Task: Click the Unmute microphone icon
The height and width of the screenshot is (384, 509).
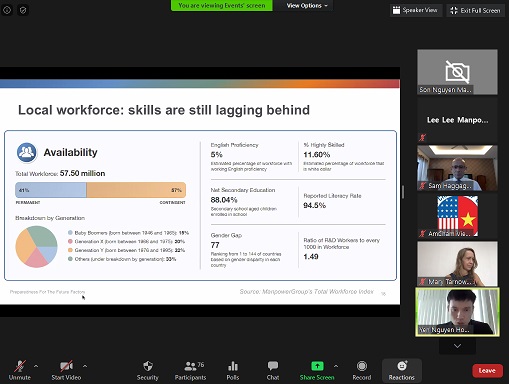Action: pyautogui.click(x=20, y=366)
